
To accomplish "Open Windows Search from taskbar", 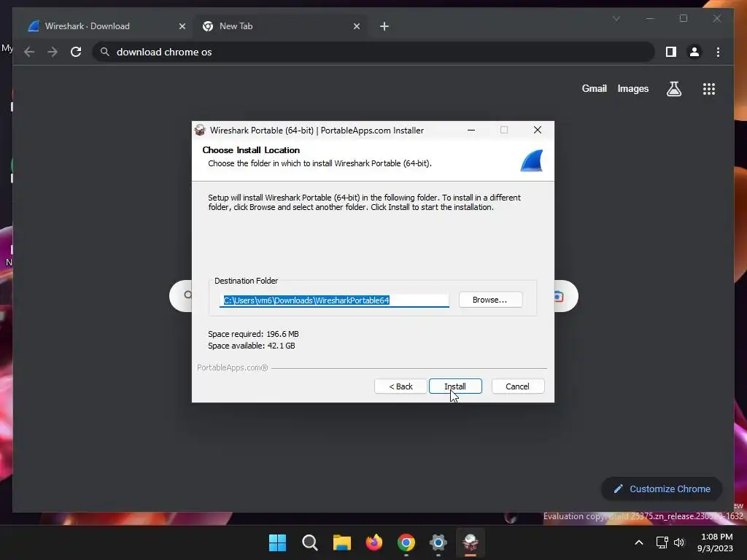I will (x=309, y=542).
